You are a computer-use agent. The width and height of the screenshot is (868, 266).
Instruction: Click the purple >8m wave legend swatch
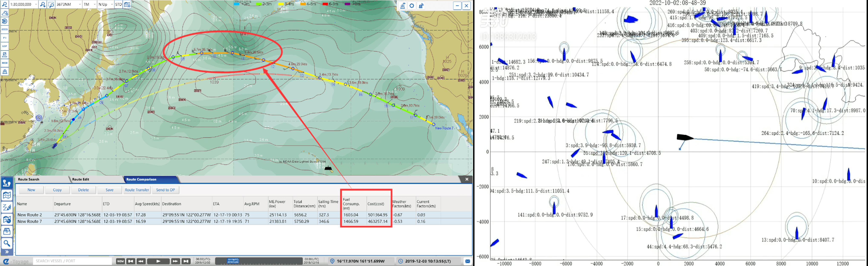click(348, 4)
